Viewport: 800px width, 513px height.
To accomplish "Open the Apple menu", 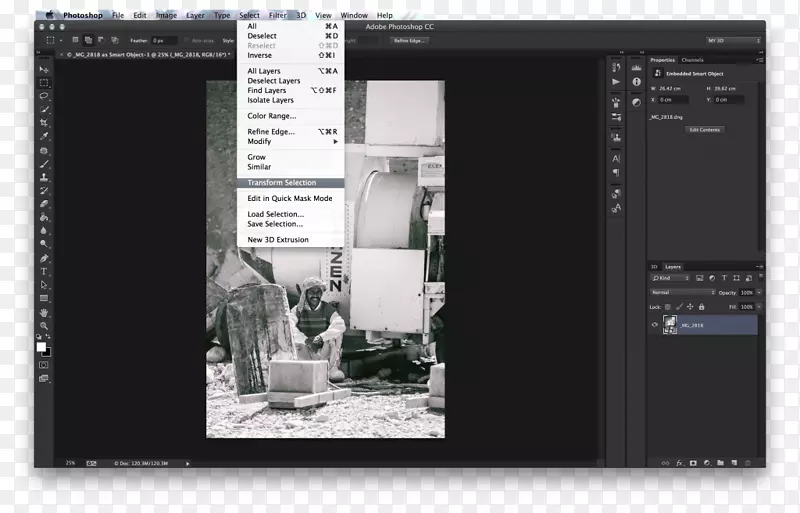I will [50, 15].
